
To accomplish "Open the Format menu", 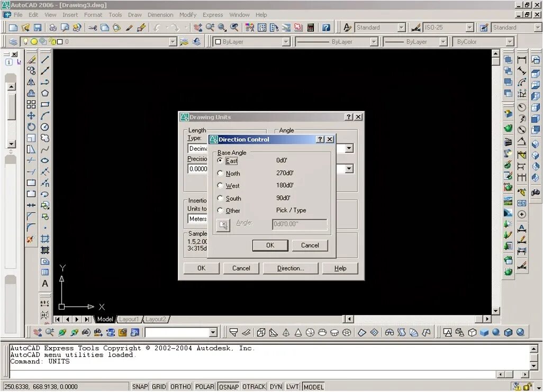I will click(93, 15).
